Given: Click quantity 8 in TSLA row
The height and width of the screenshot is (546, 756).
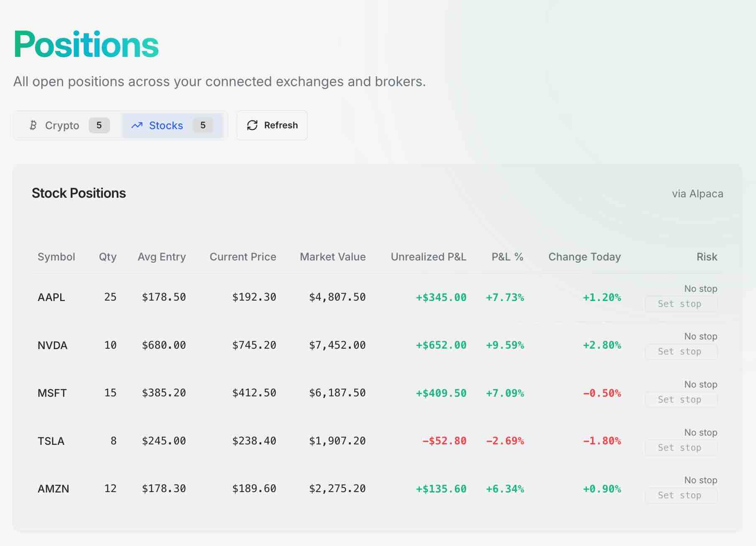Looking at the screenshot, I should (x=113, y=441).
